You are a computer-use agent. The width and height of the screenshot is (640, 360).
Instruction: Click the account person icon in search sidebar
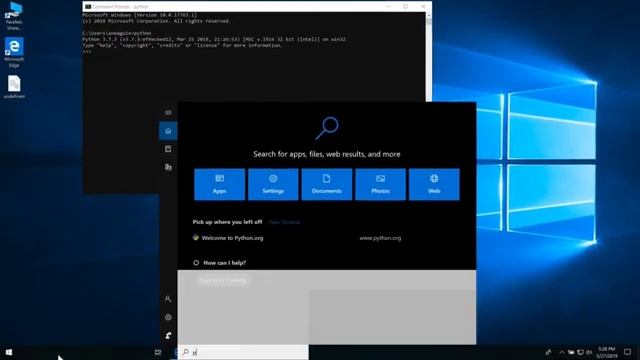point(168,299)
